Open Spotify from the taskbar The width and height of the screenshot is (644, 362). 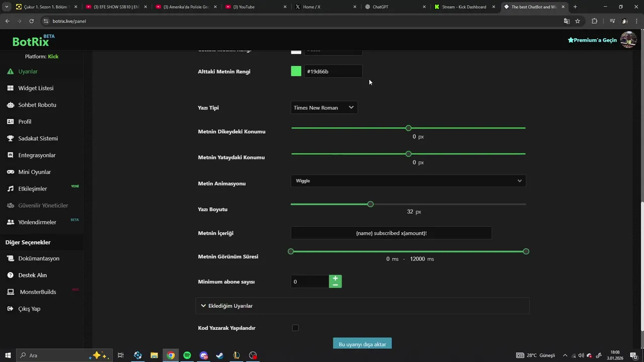point(187,355)
